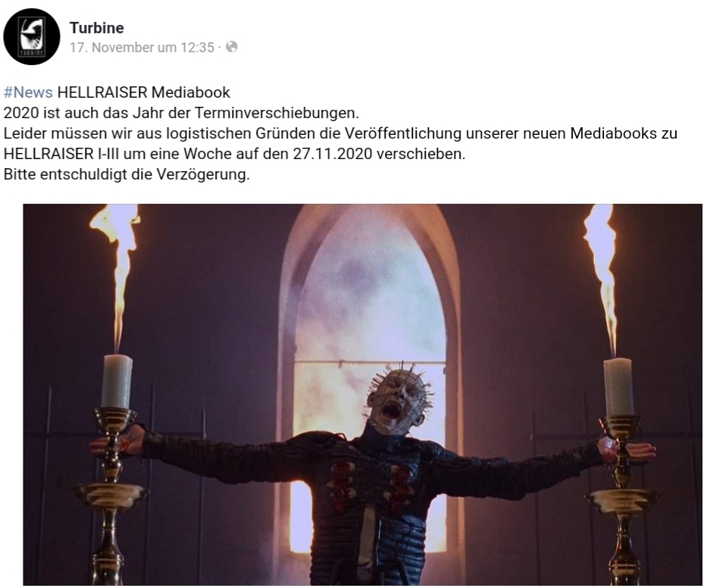
Task: Click the date 27.11.2020 in the post
Action: pyautogui.click(x=333, y=154)
